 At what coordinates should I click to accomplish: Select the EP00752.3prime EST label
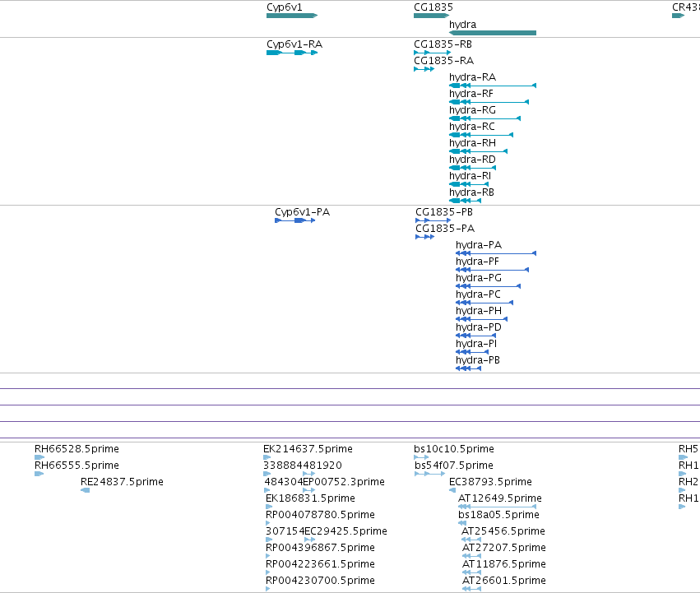(344, 482)
